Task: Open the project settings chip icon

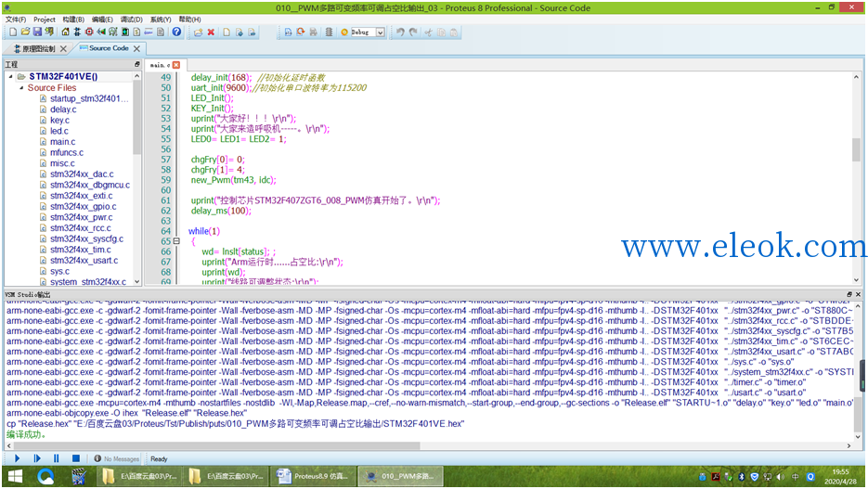Action: 329,32
